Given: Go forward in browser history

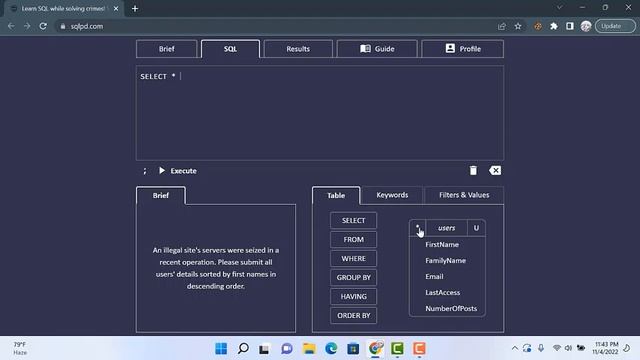Looking at the screenshot, I should (27, 26).
